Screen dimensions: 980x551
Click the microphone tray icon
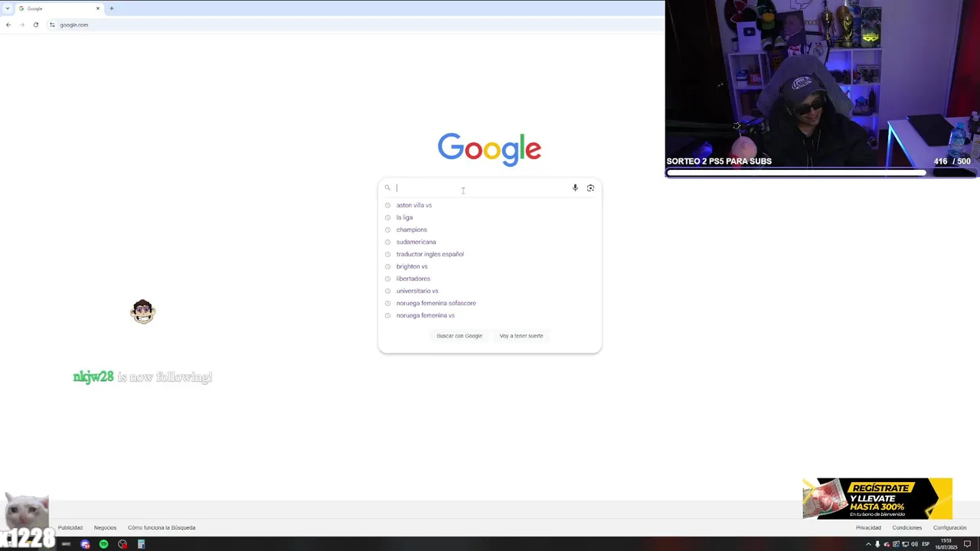(x=877, y=544)
